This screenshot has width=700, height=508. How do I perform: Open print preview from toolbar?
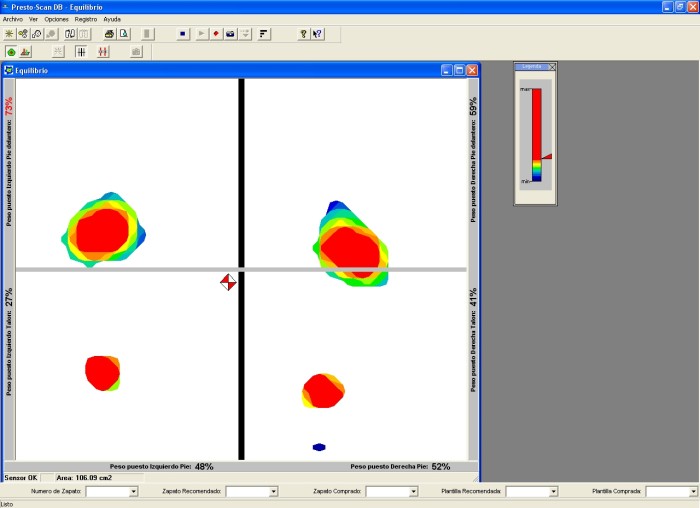click(123, 33)
